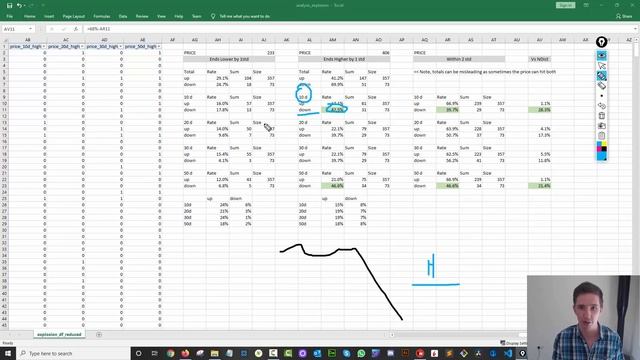Open price_50d_high column filter dropdown
Viewport: 640px width, 360px height.
pyautogui.click(x=159, y=47)
